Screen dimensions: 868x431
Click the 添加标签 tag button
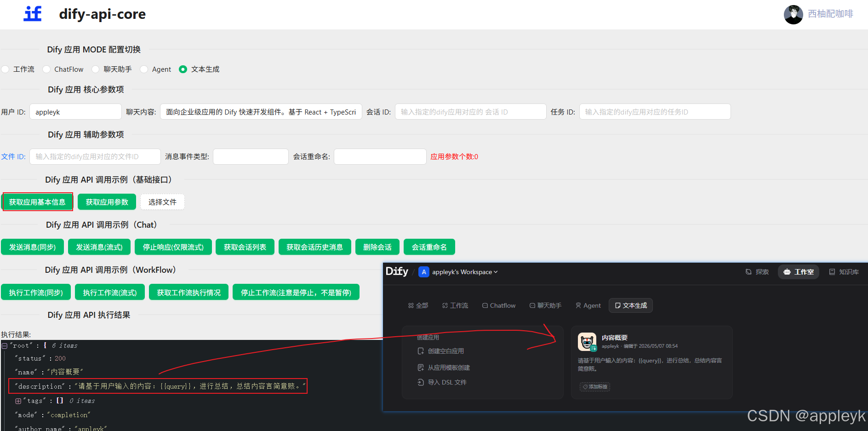[595, 387]
